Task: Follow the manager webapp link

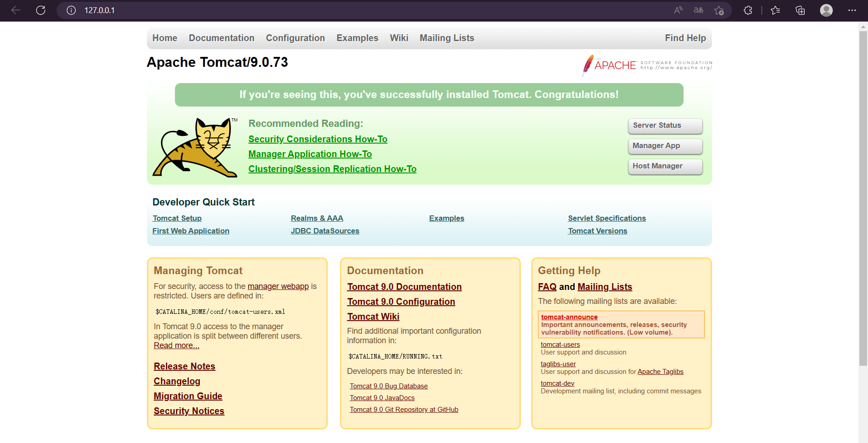Action: [x=278, y=286]
